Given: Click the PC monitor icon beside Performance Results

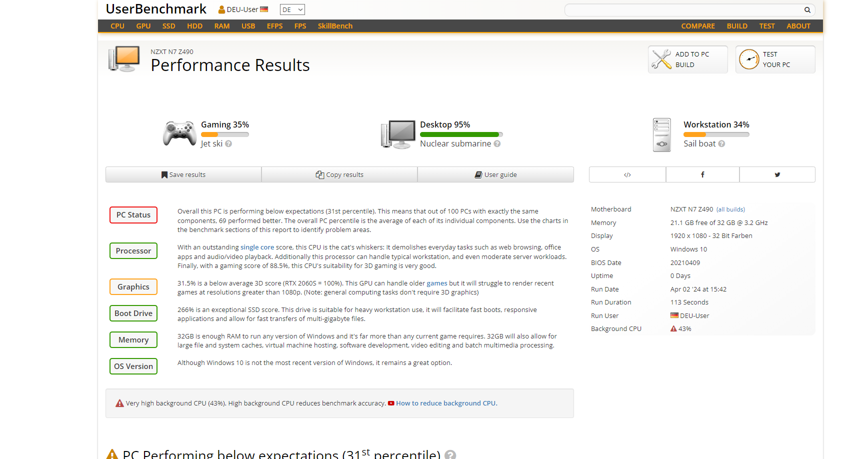Looking at the screenshot, I should (x=124, y=59).
